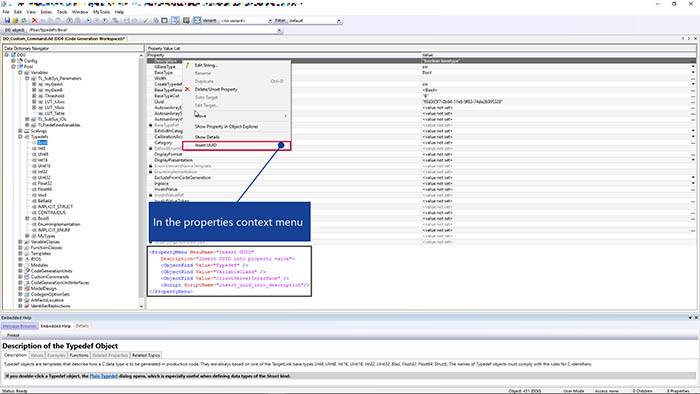Open the Functions help tab

79,356
